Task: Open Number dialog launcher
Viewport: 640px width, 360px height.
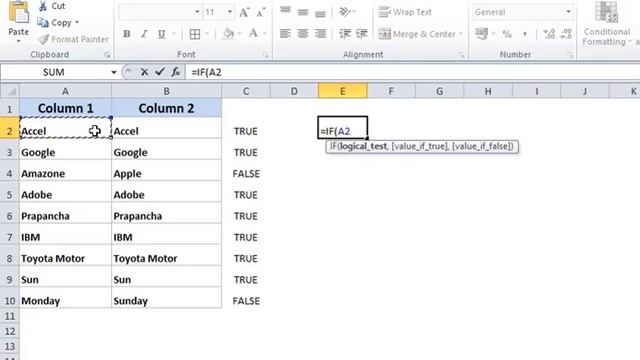Action: click(x=570, y=55)
